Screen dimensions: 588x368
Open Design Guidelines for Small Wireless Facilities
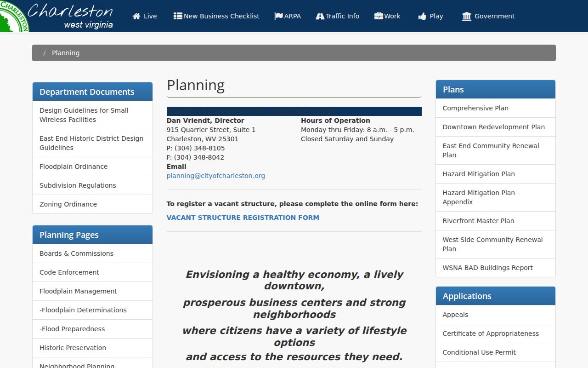click(x=92, y=115)
